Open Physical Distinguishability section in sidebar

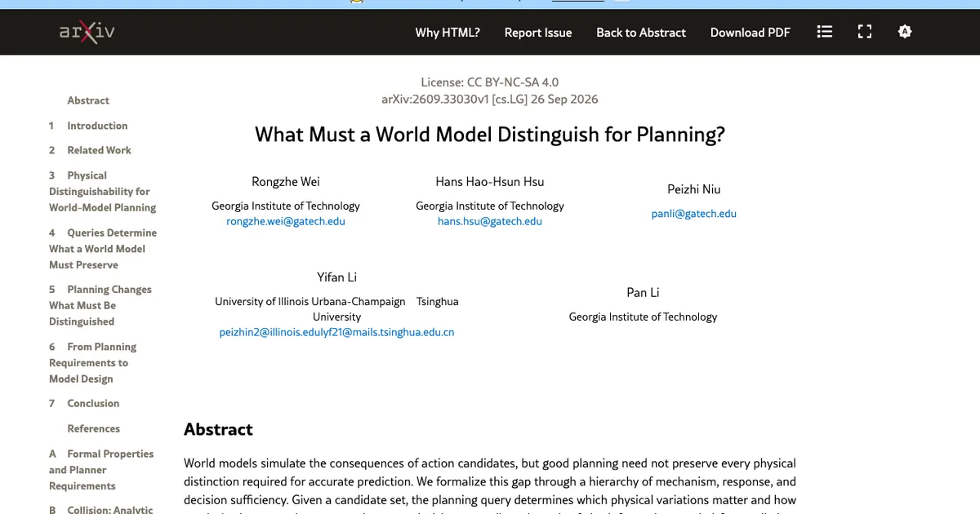(102, 191)
